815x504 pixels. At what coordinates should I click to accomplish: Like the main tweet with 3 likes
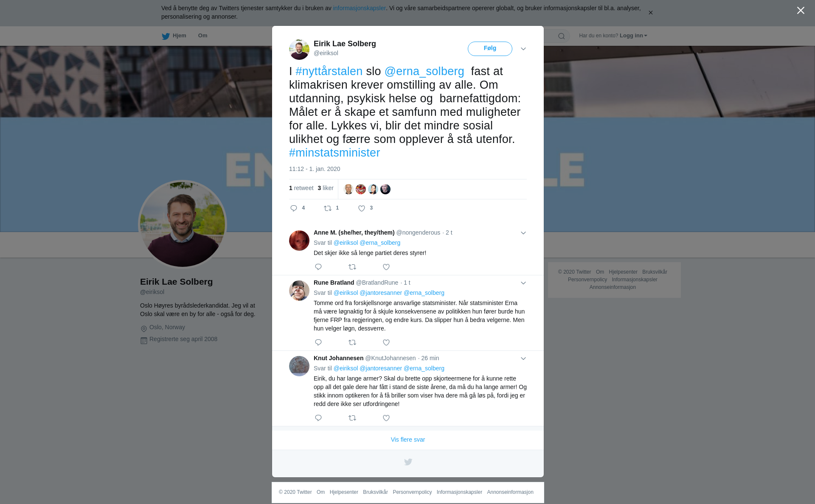point(362,208)
